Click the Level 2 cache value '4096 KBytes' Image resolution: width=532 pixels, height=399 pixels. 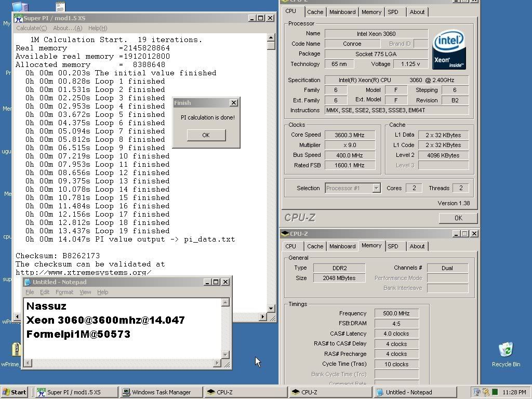point(443,155)
